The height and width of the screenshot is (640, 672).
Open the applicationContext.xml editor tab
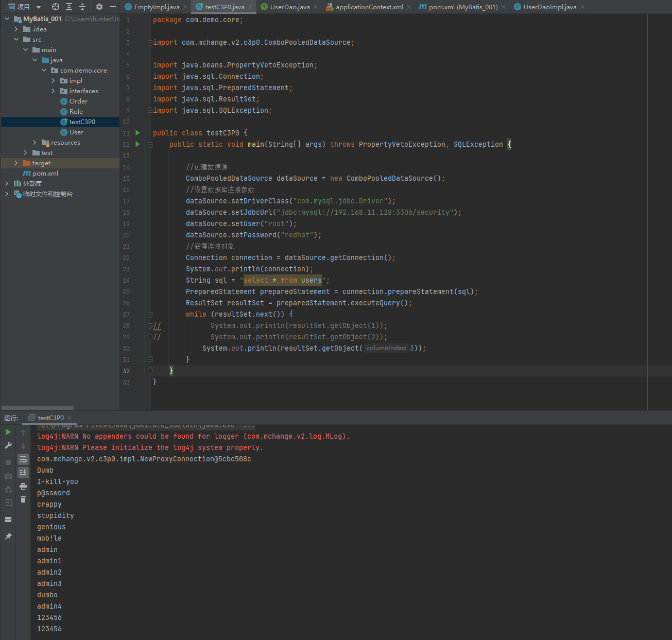[369, 7]
